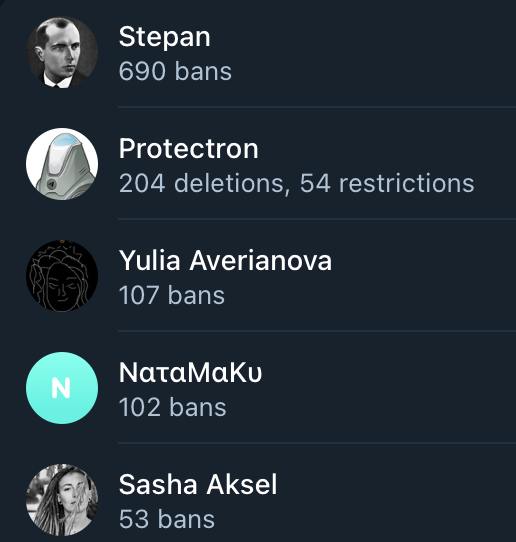Tap the blue visor on the robot icon
This screenshot has width=516, height=542.
tap(65, 141)
